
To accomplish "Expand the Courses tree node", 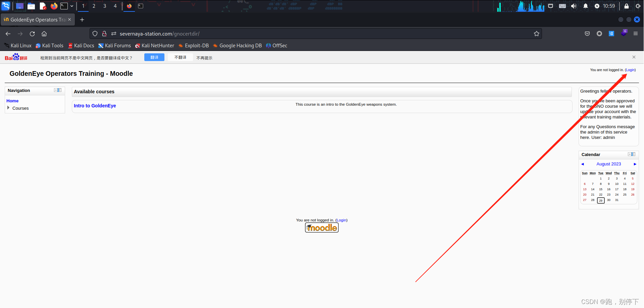I will [8, 108].
